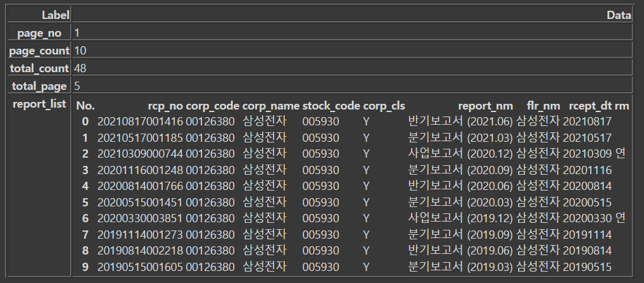Select receipt date 20200515
644x283 pixels.
(x=587, y=203)
